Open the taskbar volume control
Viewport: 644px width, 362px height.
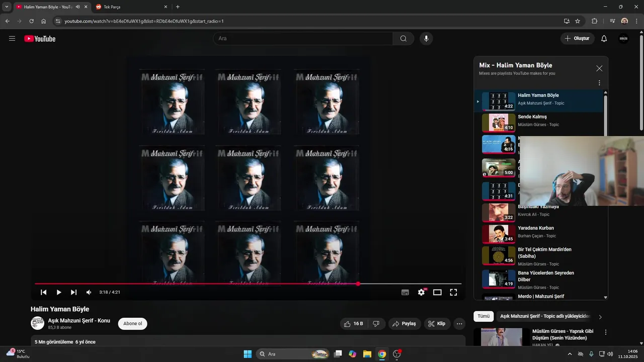pos(610,354)
